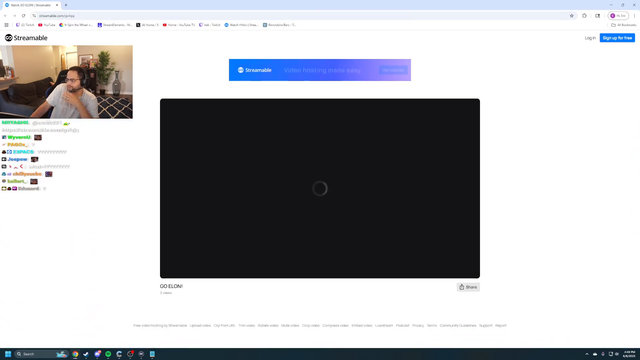Click the Embed video footer link
The width and height of the screenshot is (640, 360).
(362, 326)
